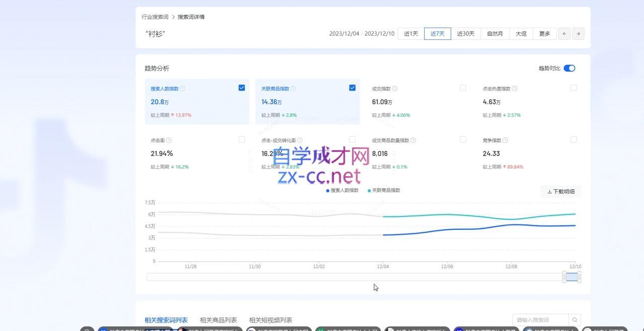Uncheck the 搜索人数指数 checkbox

coord(242,87)
